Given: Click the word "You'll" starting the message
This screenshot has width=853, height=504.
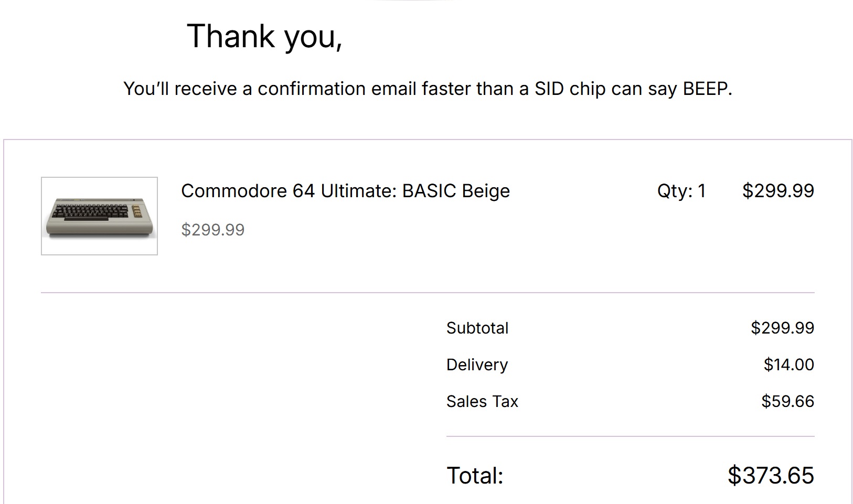Looking at the screenshot, I should 146,89.
